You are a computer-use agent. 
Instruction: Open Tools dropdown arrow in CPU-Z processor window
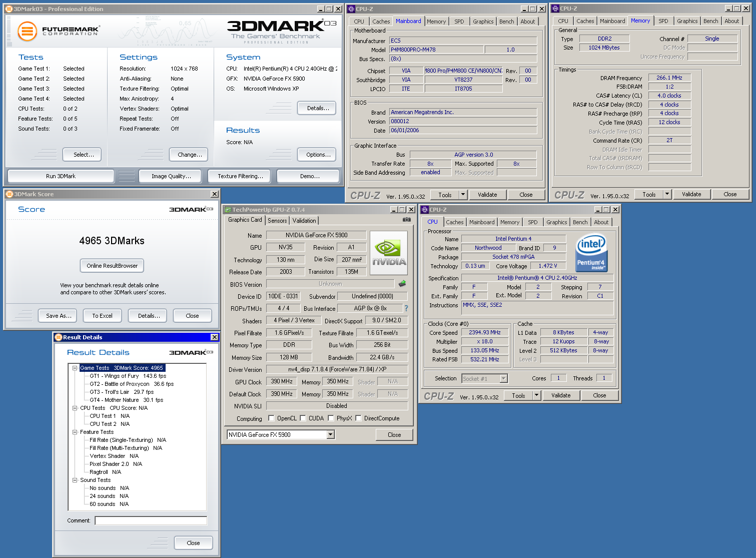tap(537, 395)
